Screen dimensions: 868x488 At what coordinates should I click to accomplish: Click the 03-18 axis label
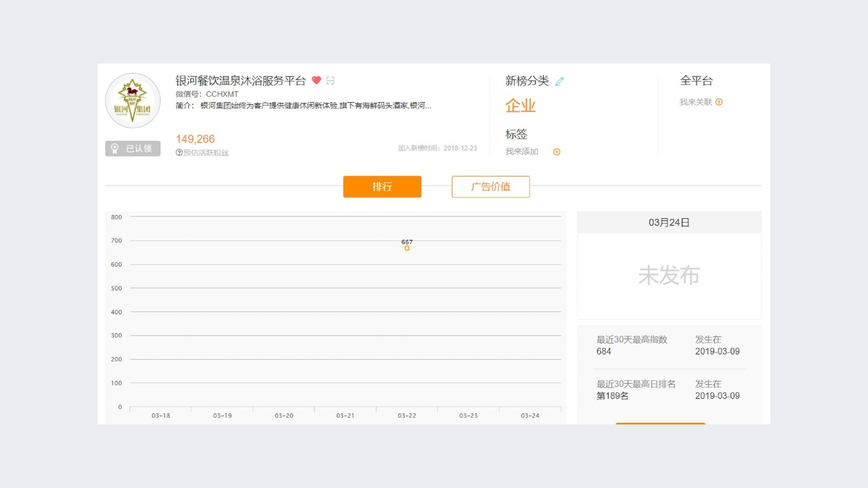(161, 416)
